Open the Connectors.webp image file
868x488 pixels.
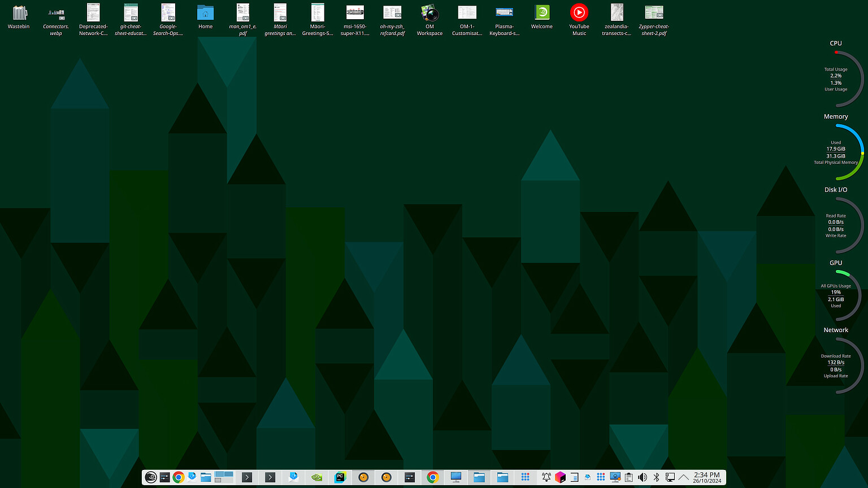[56, 14]
